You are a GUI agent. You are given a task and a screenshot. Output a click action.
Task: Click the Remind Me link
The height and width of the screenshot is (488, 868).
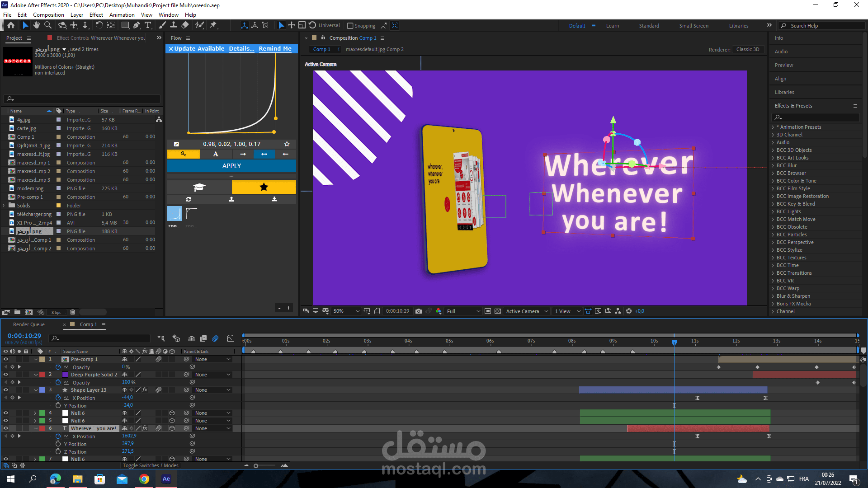(275, 49)
